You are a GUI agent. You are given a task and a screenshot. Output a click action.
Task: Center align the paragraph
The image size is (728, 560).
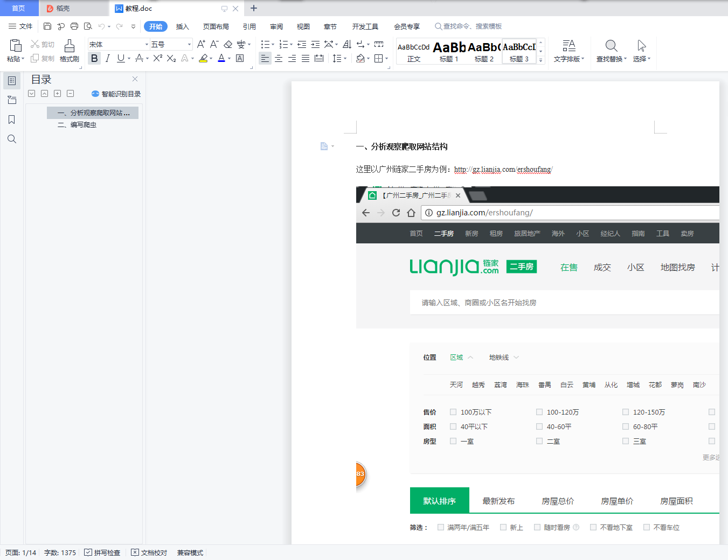point(279,58)
